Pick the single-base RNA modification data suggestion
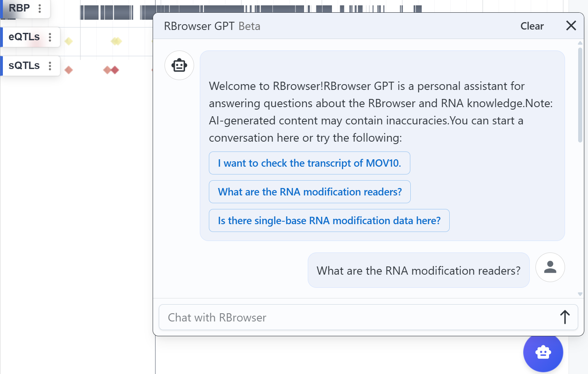The height and width of the screenshot is (374, 588). 329,220
